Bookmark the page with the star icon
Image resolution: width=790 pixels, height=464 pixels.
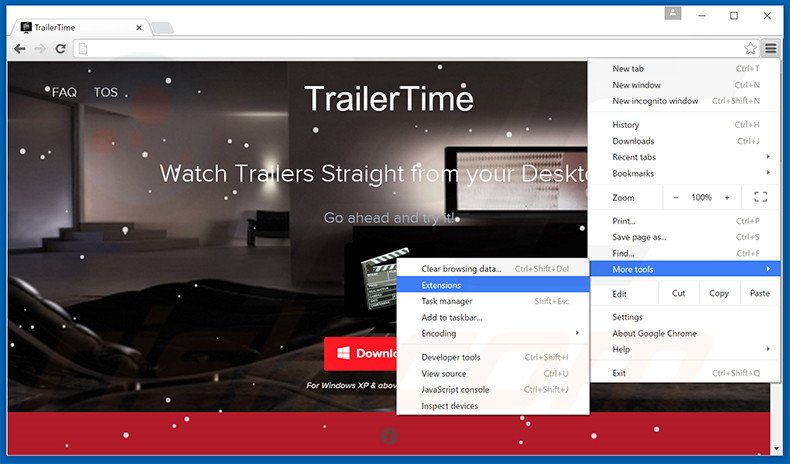(x=750, y=48)
